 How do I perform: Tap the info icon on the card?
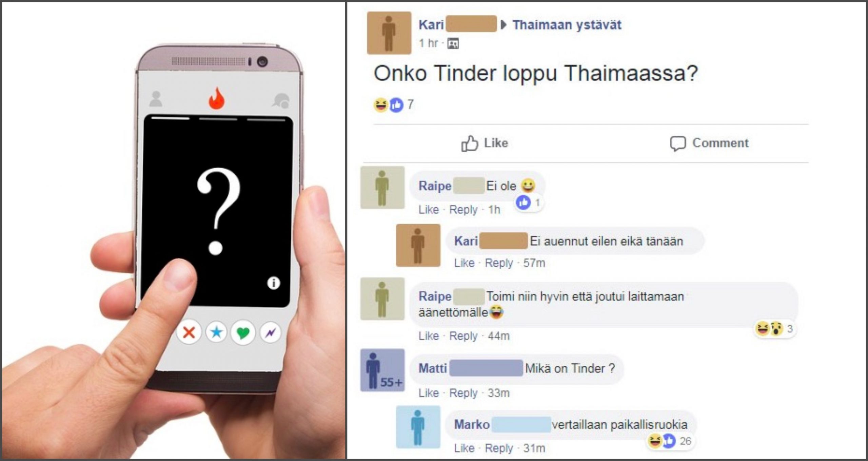(273, 283)
